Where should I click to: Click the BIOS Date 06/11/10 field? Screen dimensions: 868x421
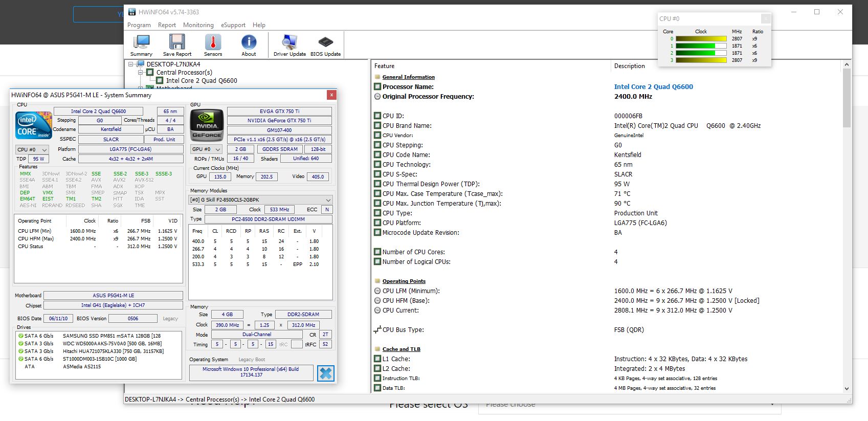[x=58, y=319]
